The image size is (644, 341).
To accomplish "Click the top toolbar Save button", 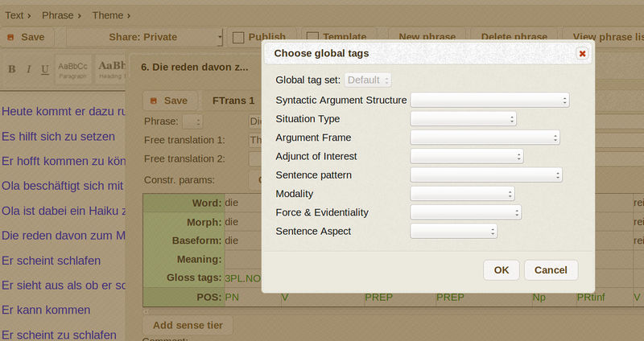I will [x=26, y=37].
